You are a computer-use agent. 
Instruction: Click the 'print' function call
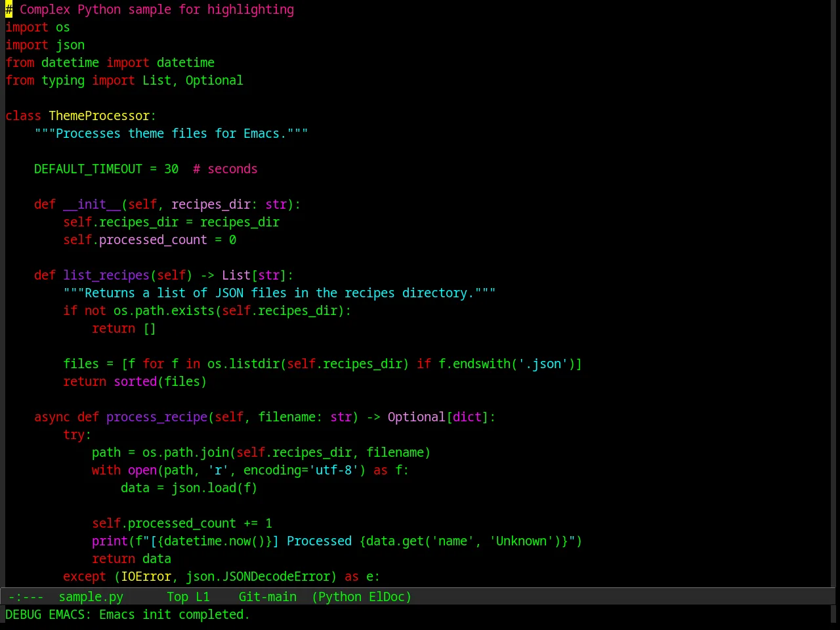pos(110,541)
